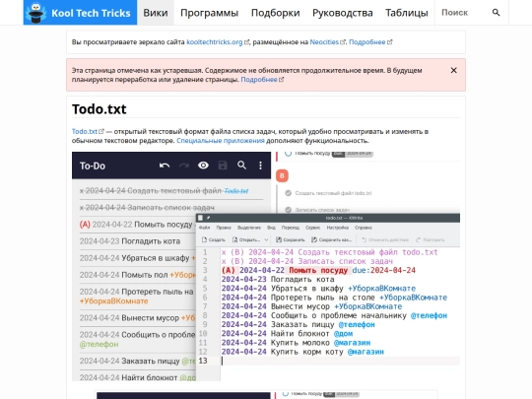This screenshot has width=532, height=399.
Task: Click the search icon in the To-Do app bar
Action: click(x=241, y=166)
